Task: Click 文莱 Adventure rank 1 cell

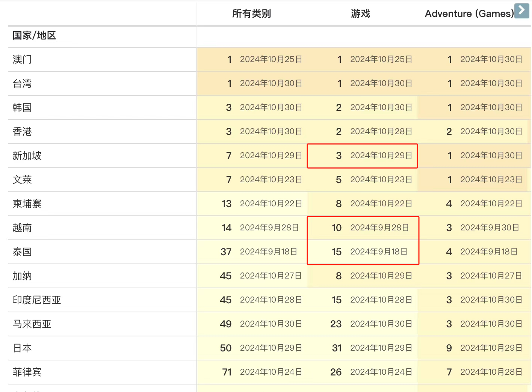Action: 474,180
